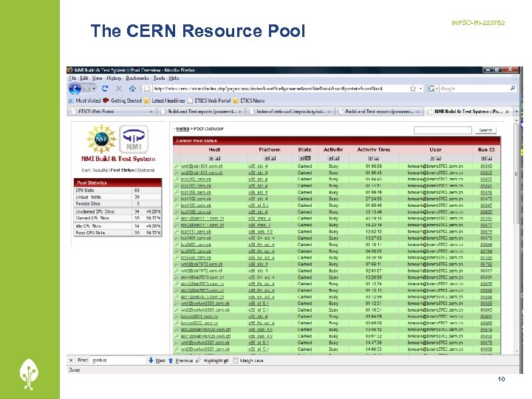Switch to the ETICS Web Portal tab
This screenshot has width=532, height=399.
(x=112, y=112)
